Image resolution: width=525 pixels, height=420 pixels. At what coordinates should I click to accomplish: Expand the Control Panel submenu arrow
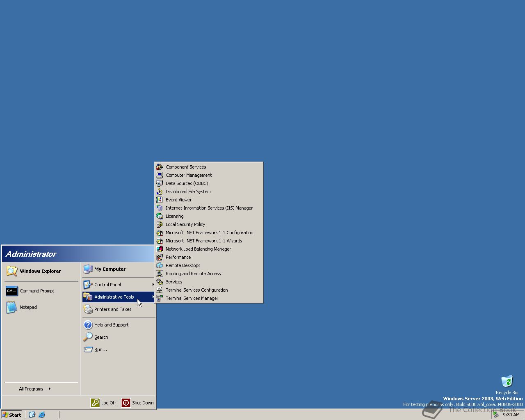click(x=153, y=285)
